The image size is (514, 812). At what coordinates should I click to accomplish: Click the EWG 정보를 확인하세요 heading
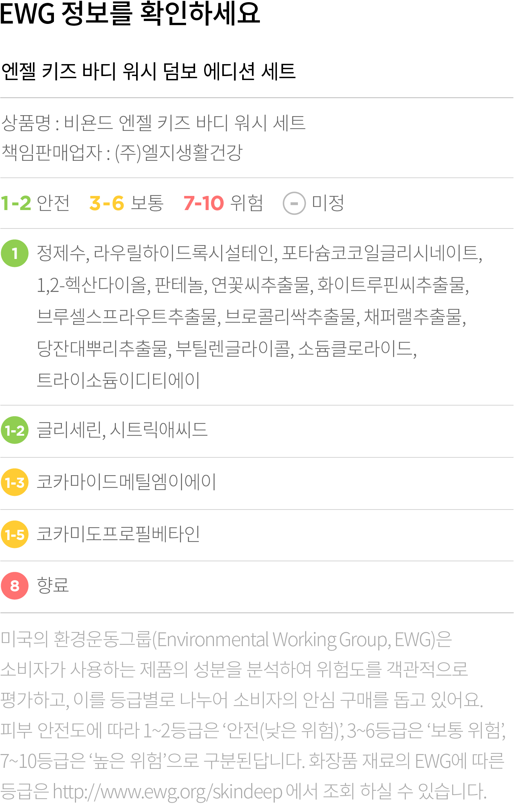(130, 14)
